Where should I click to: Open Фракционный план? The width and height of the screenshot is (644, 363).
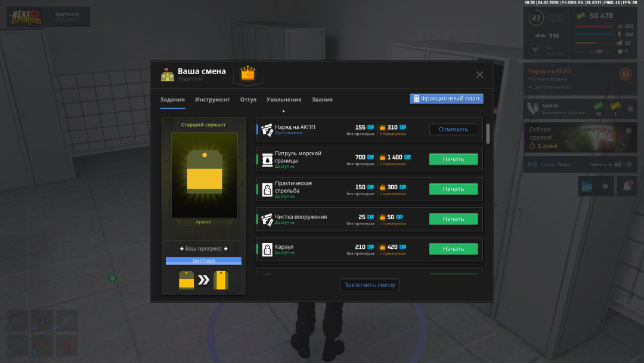click(447, 99)
